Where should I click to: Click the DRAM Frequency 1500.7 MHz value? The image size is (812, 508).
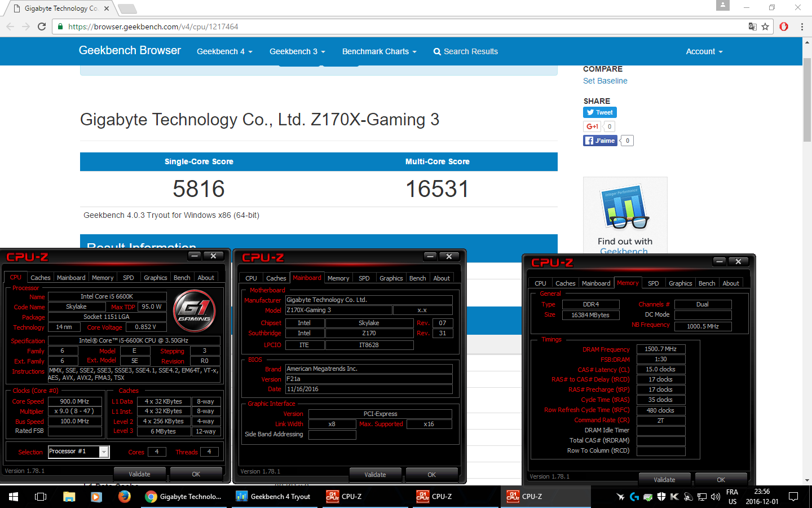click(x=661, y=349)
